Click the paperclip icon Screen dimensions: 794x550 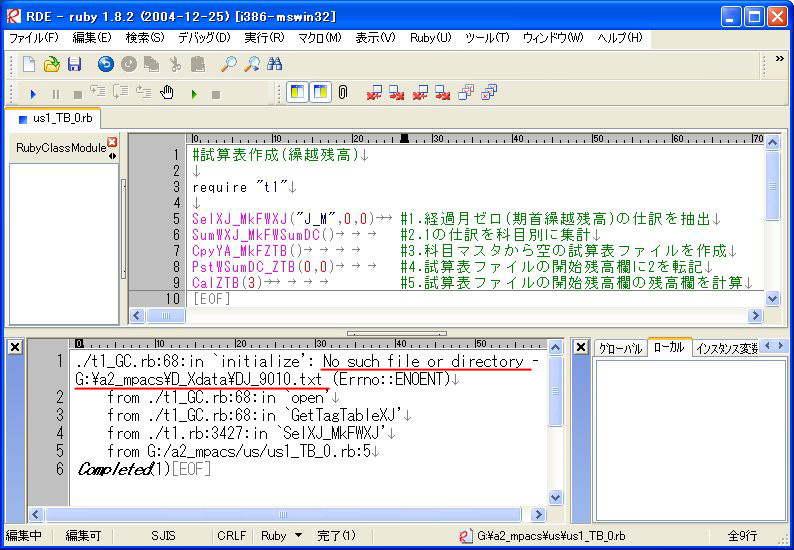point(343,92)
